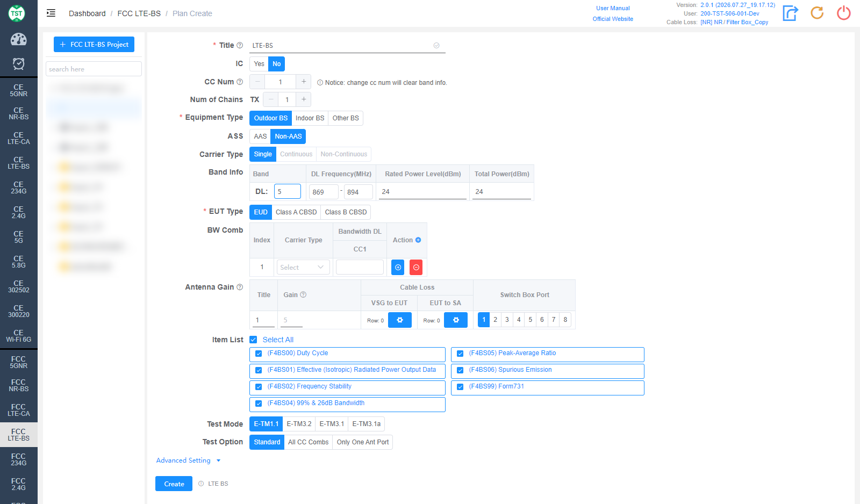Uncheck F4BS05 Peak-Average Ratio item
860x504 pixels.
click(460, 354)
